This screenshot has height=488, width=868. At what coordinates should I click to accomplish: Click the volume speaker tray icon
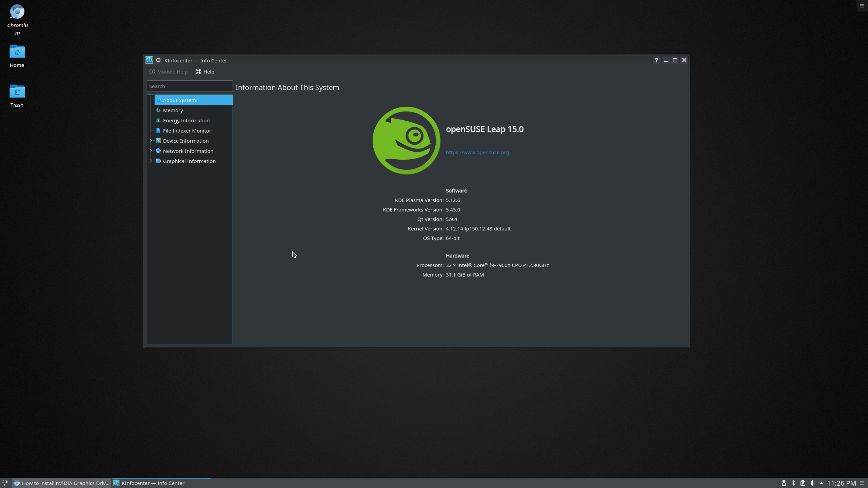coord(812,483)
